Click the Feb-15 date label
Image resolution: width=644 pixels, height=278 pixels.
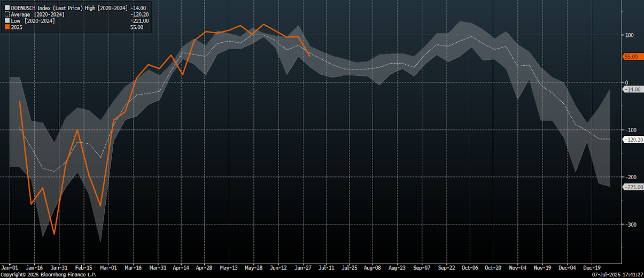coord(83,267)
